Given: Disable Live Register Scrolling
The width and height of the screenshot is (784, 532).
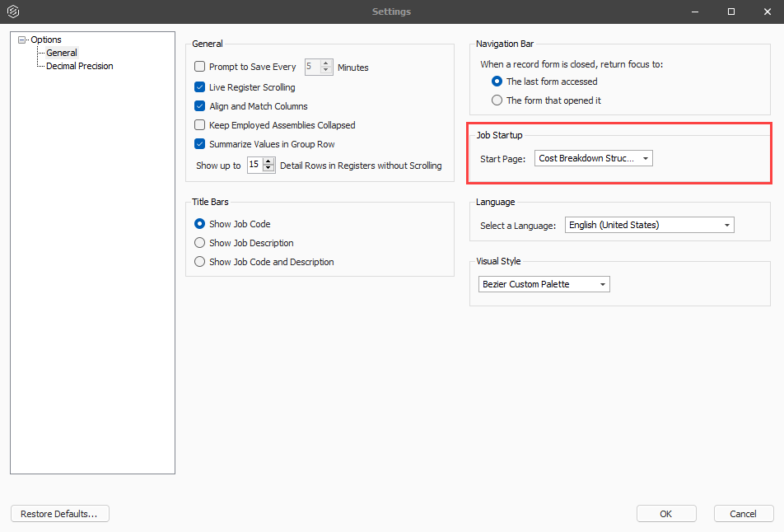Looking at the screenshot, I should coord(199,87).
